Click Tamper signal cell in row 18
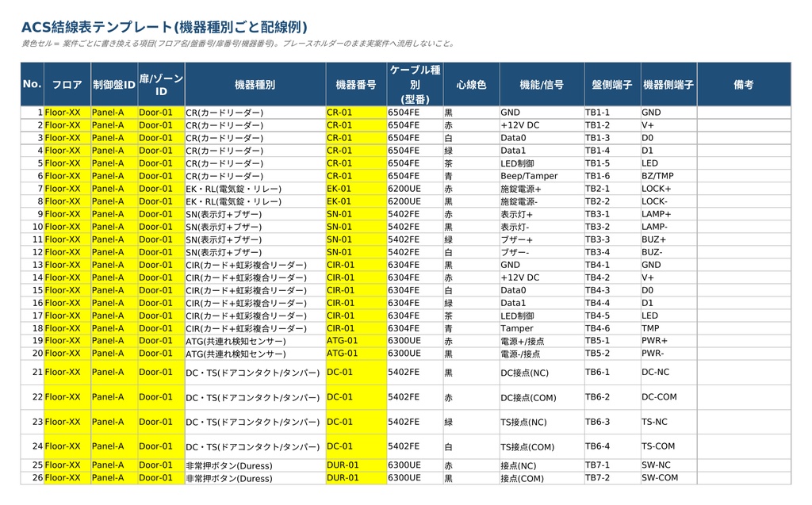Viewport: 812px width, 505px height. point(542,328)
